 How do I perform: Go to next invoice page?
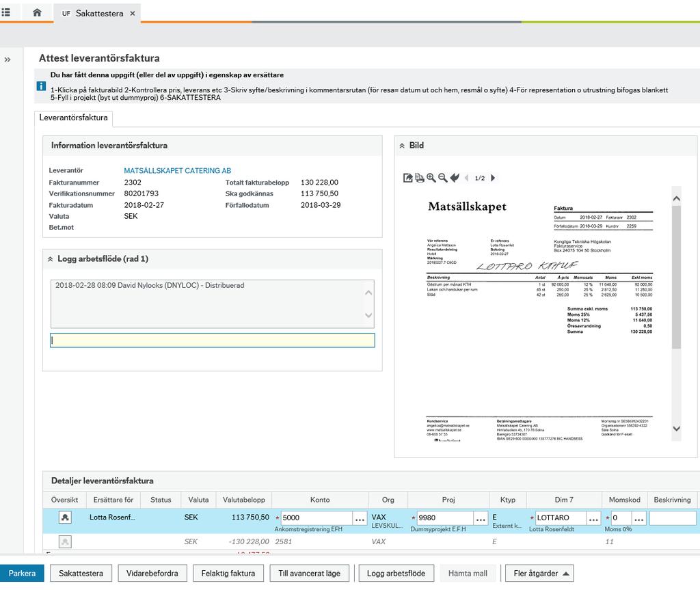(493, 178)
